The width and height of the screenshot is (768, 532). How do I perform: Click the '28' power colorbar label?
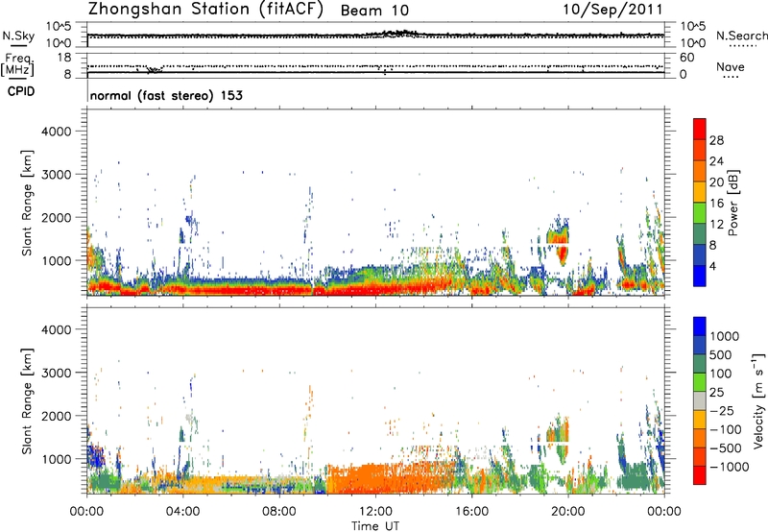tap(716, 140)
